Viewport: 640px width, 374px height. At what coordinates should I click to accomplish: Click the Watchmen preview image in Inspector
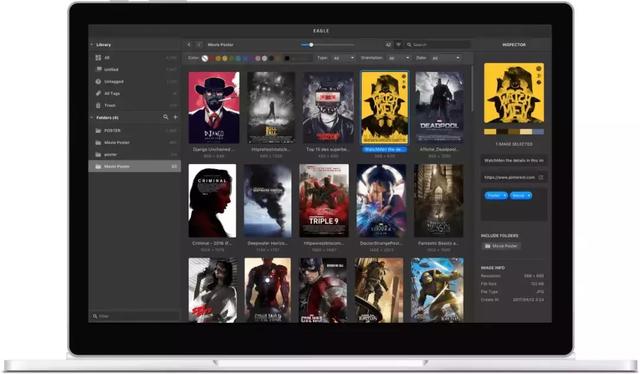point(514,93)
